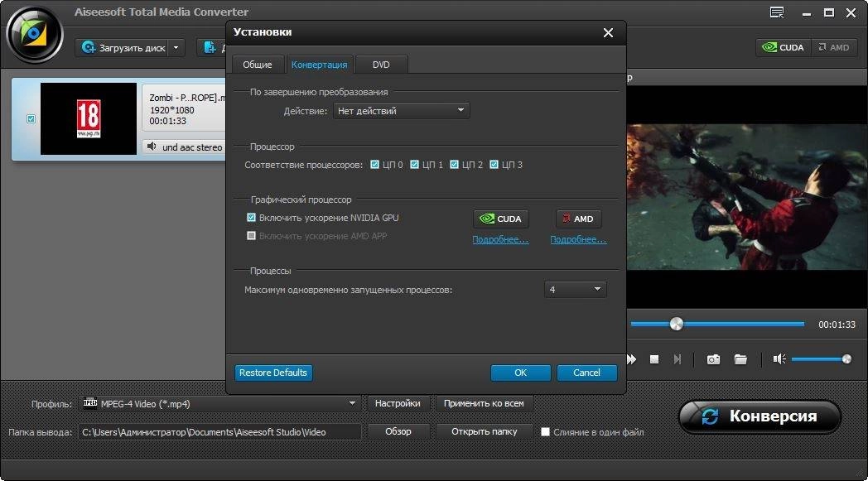
Task: Expand the Load Disc dropdown arrow
Action: click(x=176, y=47)
